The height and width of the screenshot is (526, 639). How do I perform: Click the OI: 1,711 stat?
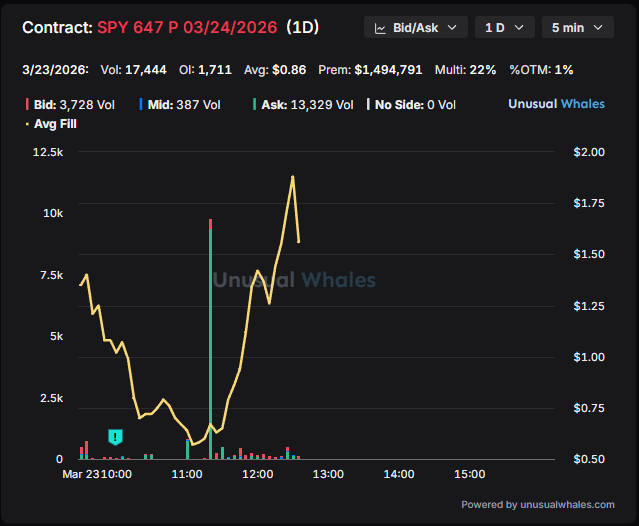click(x=205, y=70)
